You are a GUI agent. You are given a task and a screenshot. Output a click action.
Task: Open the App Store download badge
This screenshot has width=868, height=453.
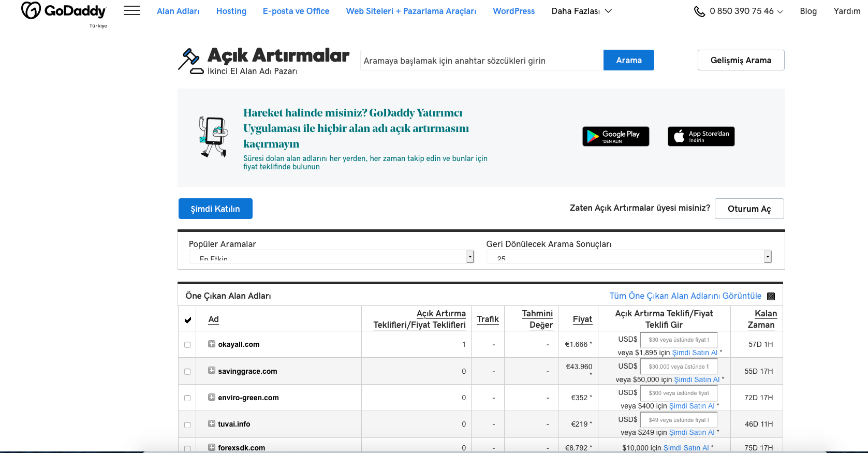coord(701,137)
